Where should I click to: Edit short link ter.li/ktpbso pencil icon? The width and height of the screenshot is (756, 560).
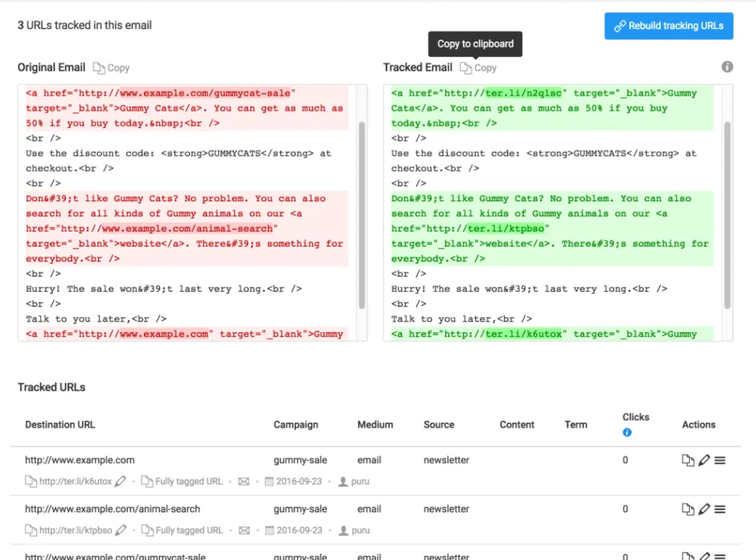[x=120, y=530]
